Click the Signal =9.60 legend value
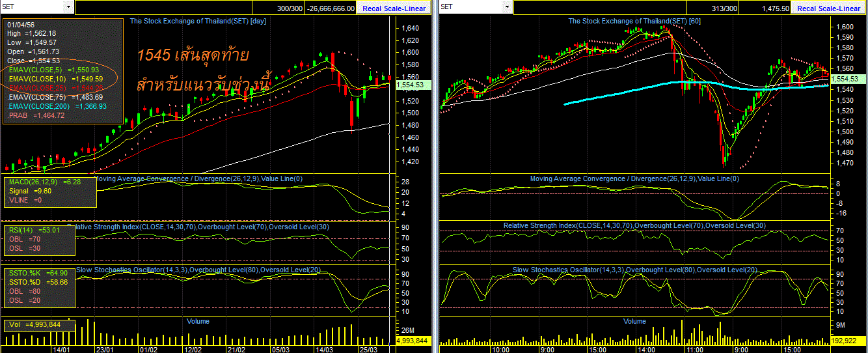Screen dimensions: 868x353 [29, 191]
